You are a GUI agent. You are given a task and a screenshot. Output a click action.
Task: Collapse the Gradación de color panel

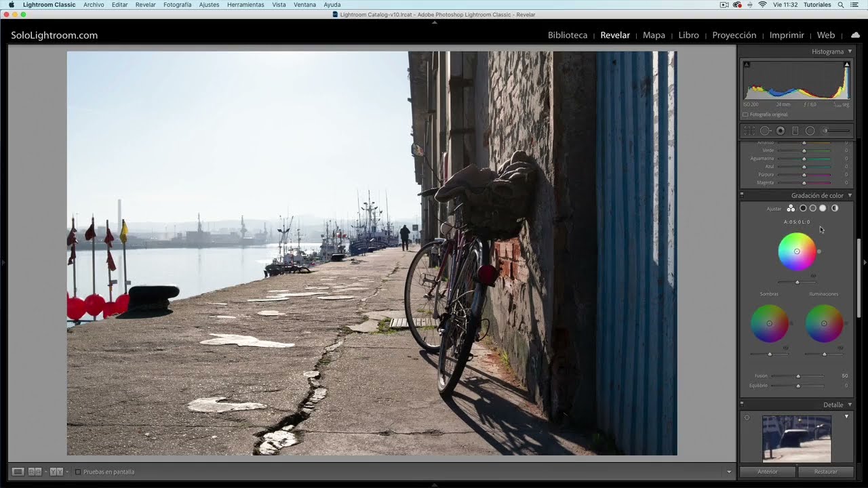point(850,196)
